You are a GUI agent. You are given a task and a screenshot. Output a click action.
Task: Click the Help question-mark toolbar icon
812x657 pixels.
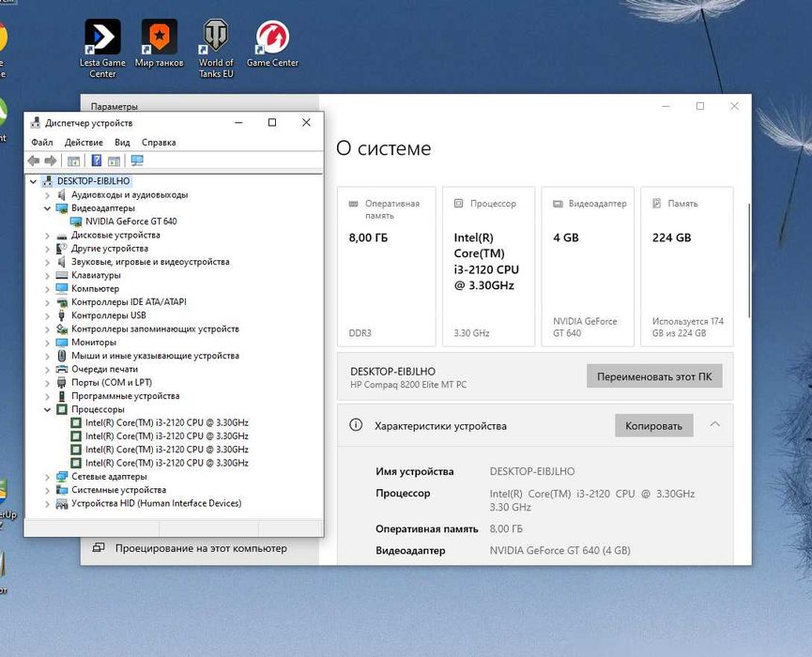point(97,160)
